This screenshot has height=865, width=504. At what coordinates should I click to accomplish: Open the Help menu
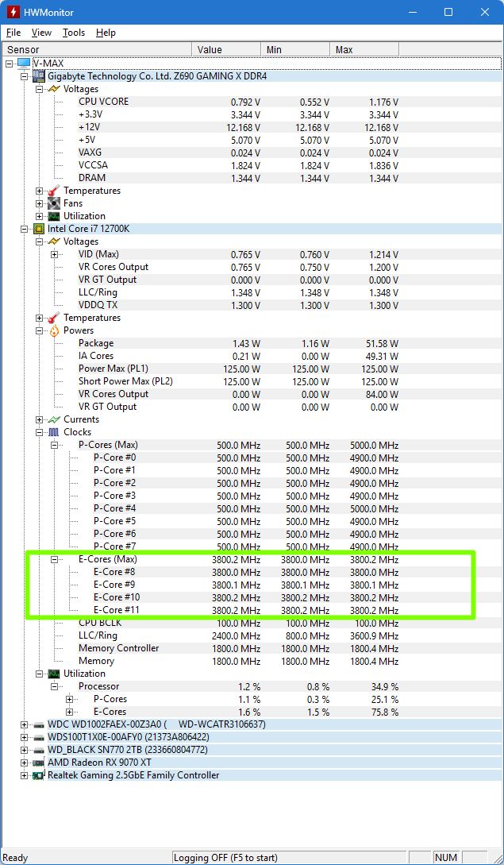[106, 33]
